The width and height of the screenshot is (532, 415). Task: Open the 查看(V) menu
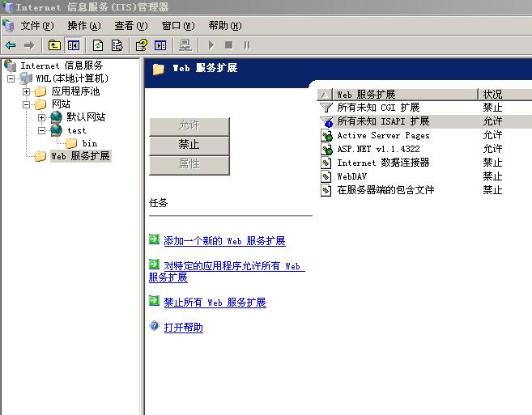point(131,26)
